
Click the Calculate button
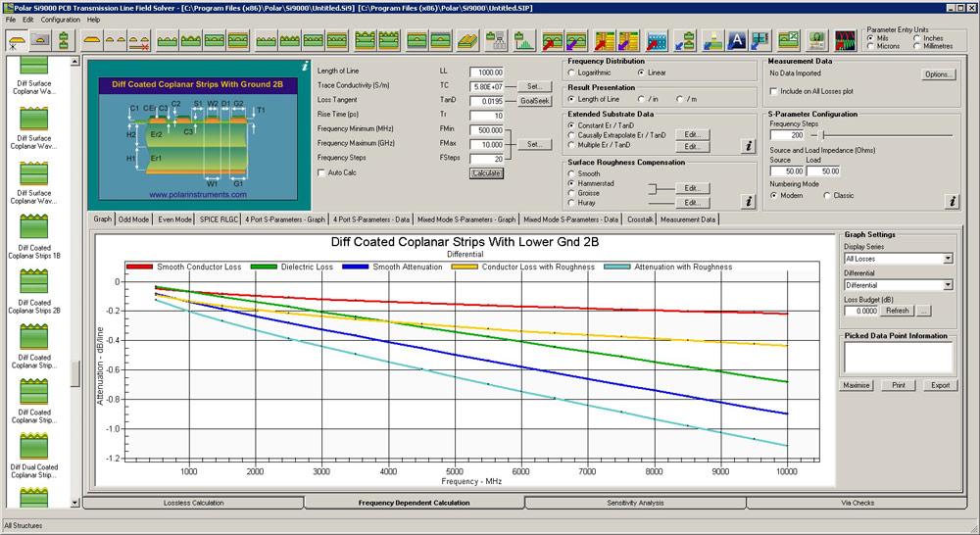point(486,173)
